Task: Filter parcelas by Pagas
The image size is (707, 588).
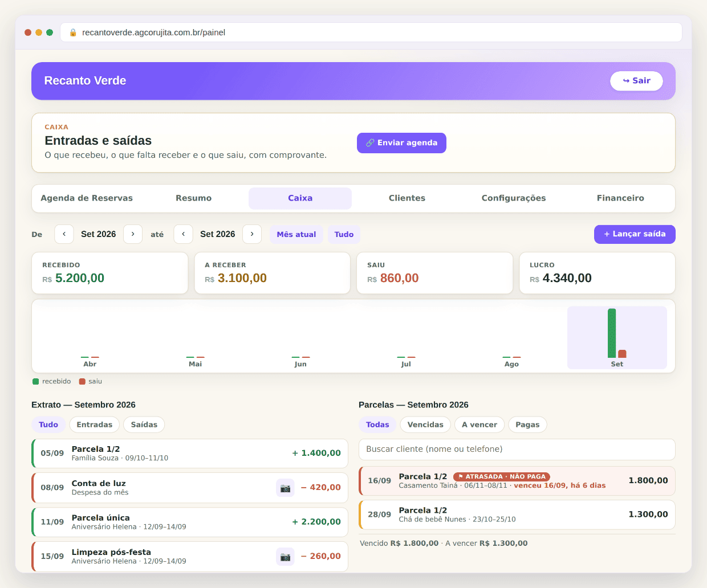Action: tap(527, 424)
